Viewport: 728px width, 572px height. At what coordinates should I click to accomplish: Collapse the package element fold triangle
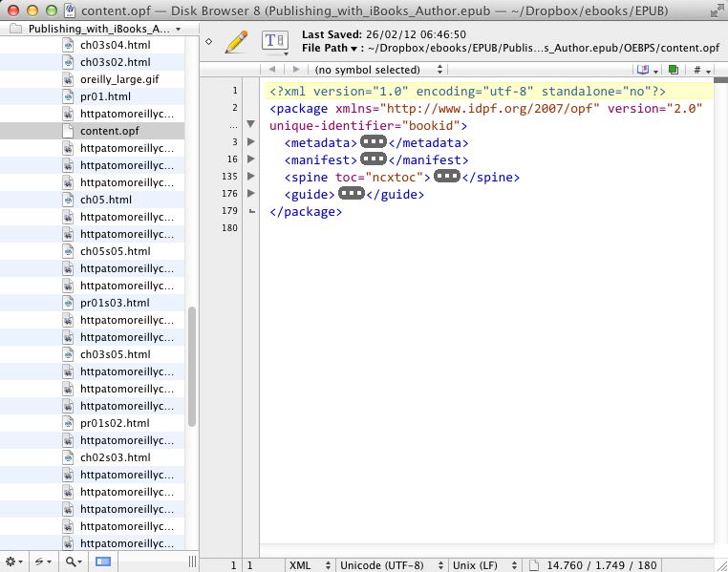pyautogui.click(x=250, y=124)
